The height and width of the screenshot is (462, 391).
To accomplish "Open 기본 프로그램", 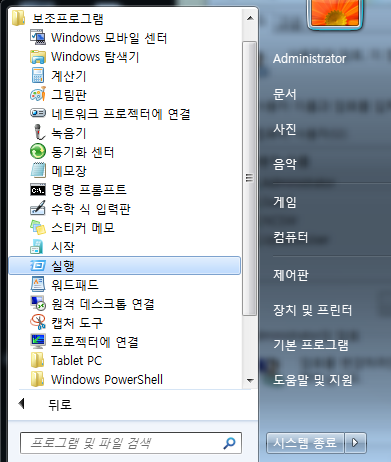I will pyautogui.click(x=311, y=345).
